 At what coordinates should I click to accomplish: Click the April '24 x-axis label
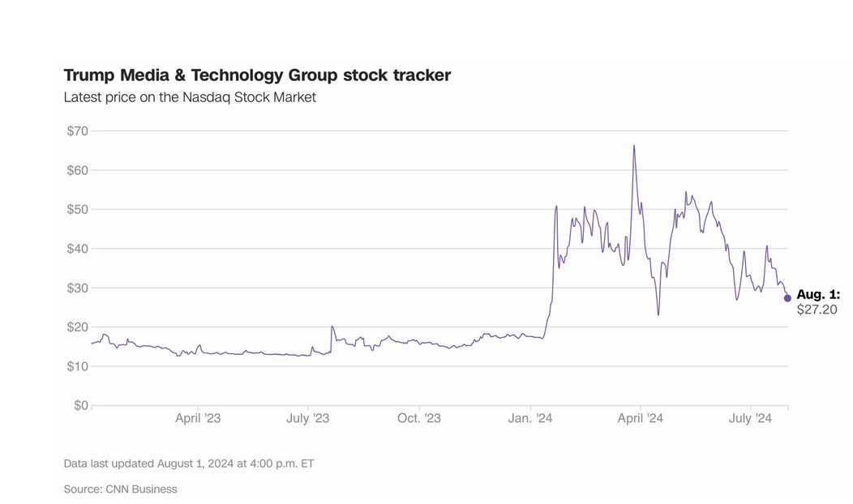[641, 419]
